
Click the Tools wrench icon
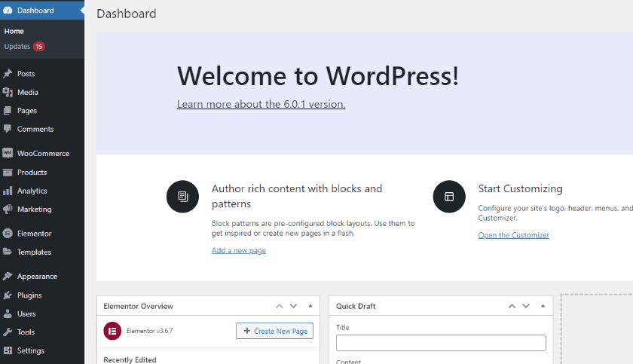(8, 332)
